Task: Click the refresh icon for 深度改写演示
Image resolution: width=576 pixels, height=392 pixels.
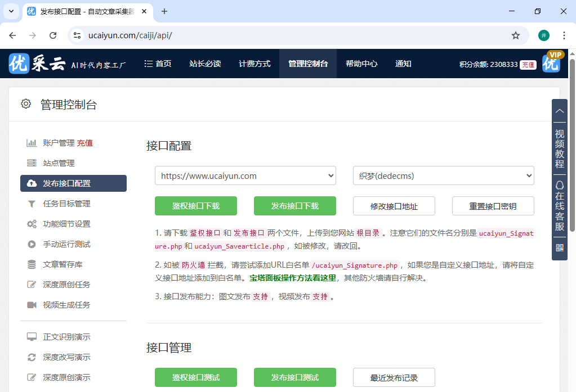Action: (x=32, y=357)
